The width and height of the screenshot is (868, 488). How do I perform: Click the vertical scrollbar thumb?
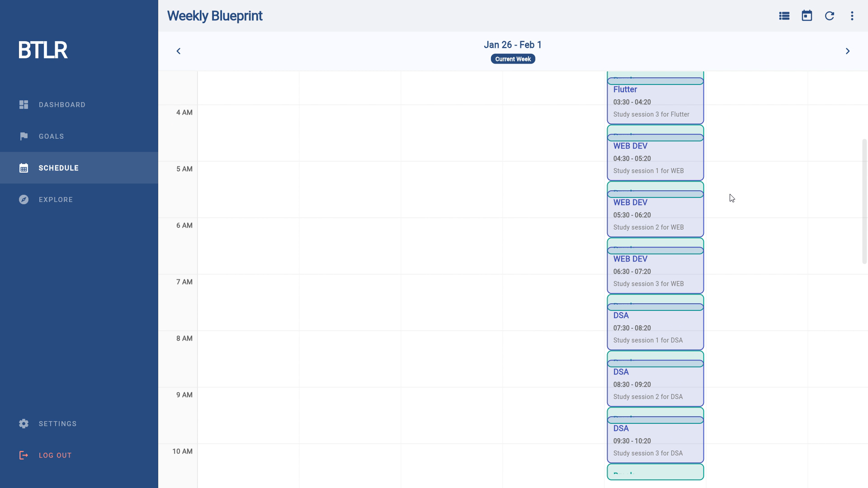click(x=864, y=201)
